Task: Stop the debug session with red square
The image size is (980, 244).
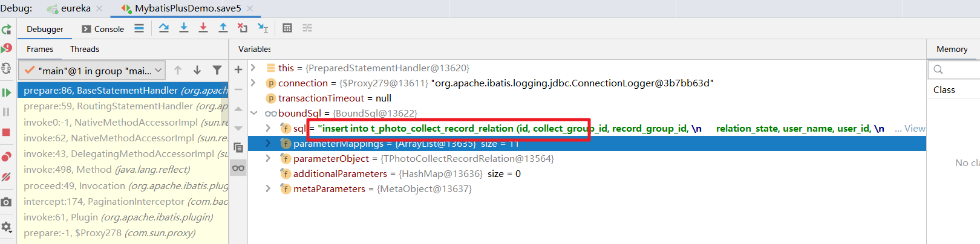Action: coord(7,132)
